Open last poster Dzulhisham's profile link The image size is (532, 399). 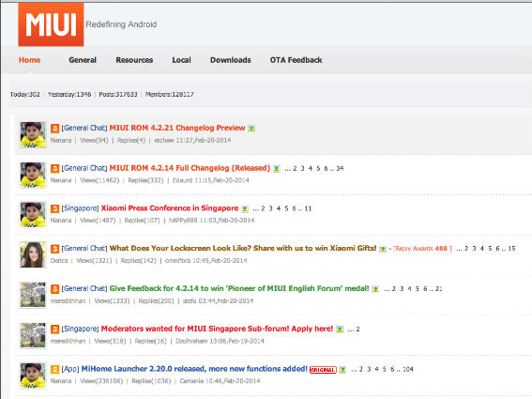191,341
